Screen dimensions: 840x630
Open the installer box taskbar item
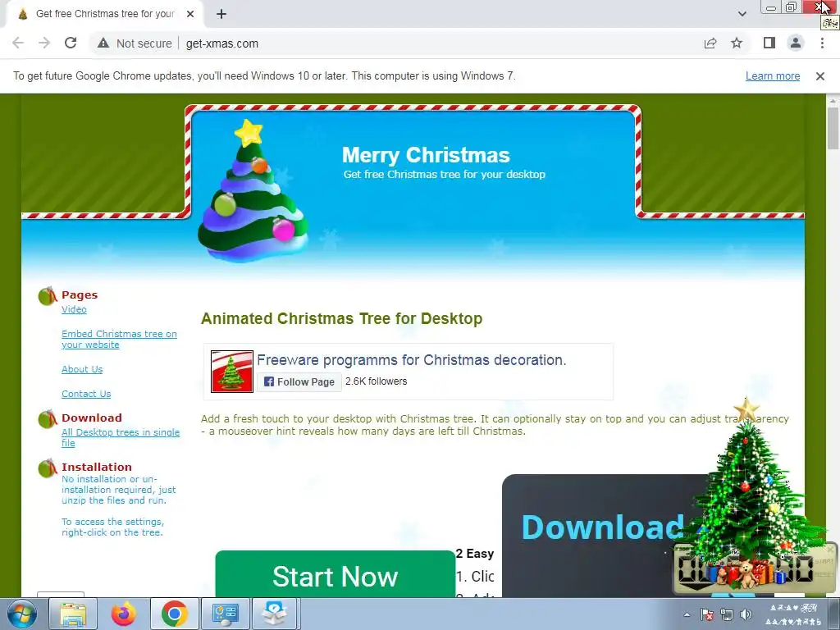pyautogui.click(x=275, y=614)
